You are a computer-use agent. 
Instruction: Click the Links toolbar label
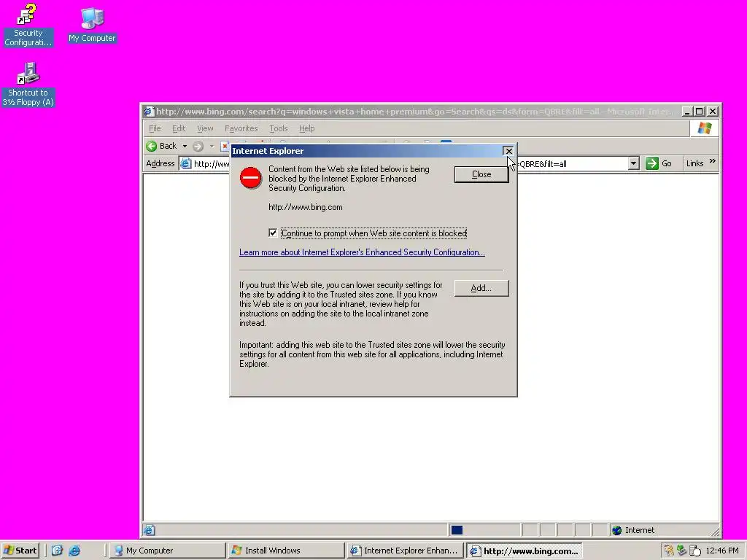(x=694, y=163)
